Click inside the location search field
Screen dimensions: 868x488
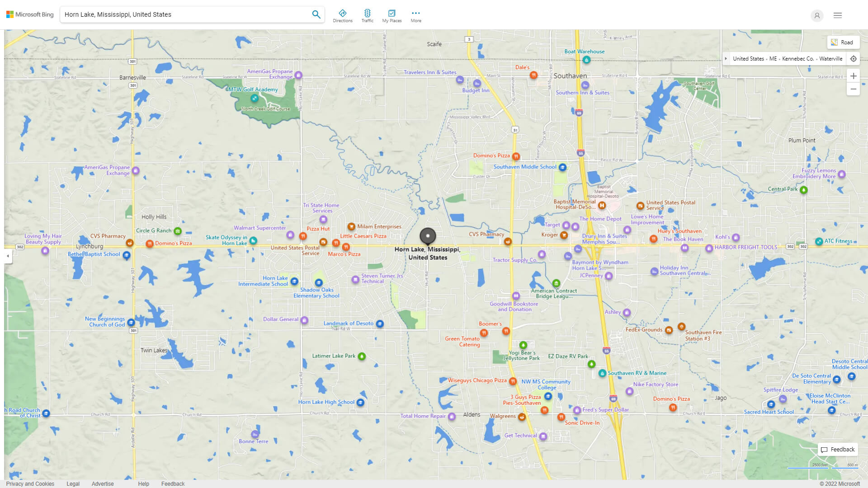[x=181, y=14]
